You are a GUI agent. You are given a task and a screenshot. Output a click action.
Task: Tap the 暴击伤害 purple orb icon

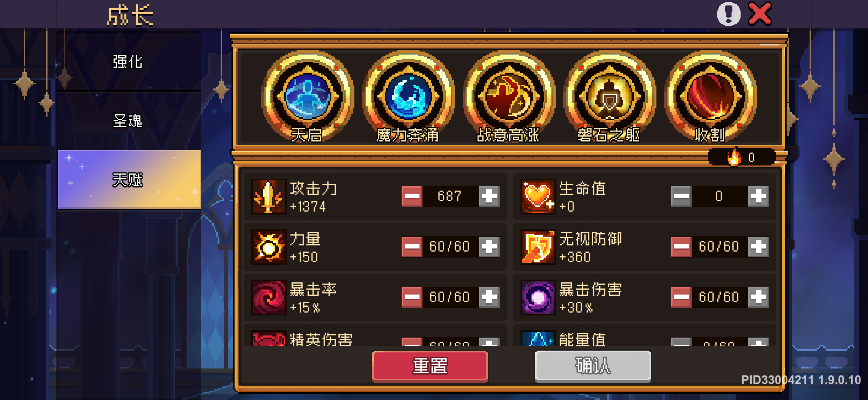point(538,298)
